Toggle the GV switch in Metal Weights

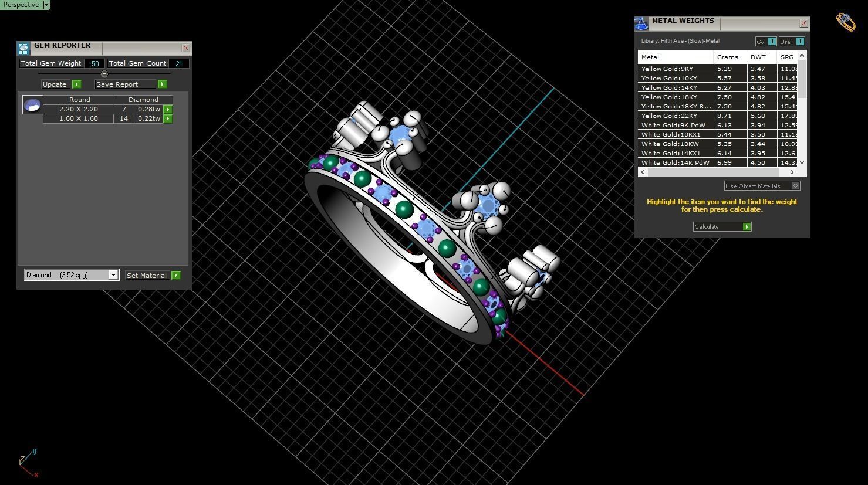(x=766, y=42)
